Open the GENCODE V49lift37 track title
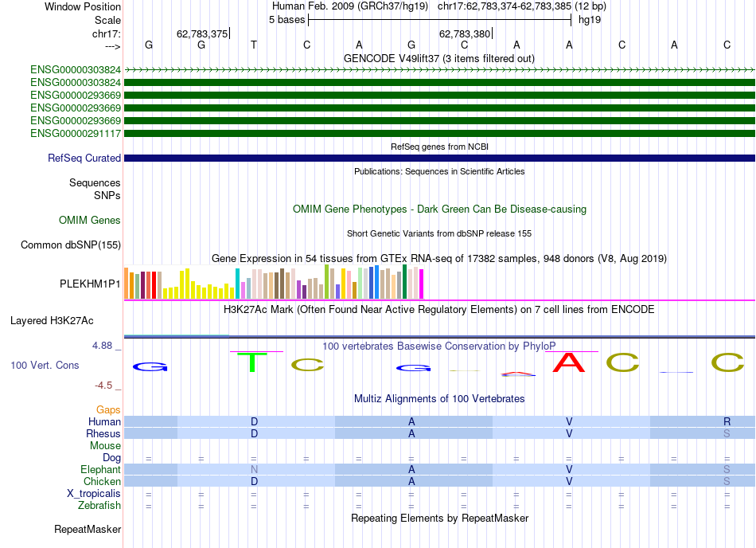This screenshot has height=548, width=756. (438, 58)
